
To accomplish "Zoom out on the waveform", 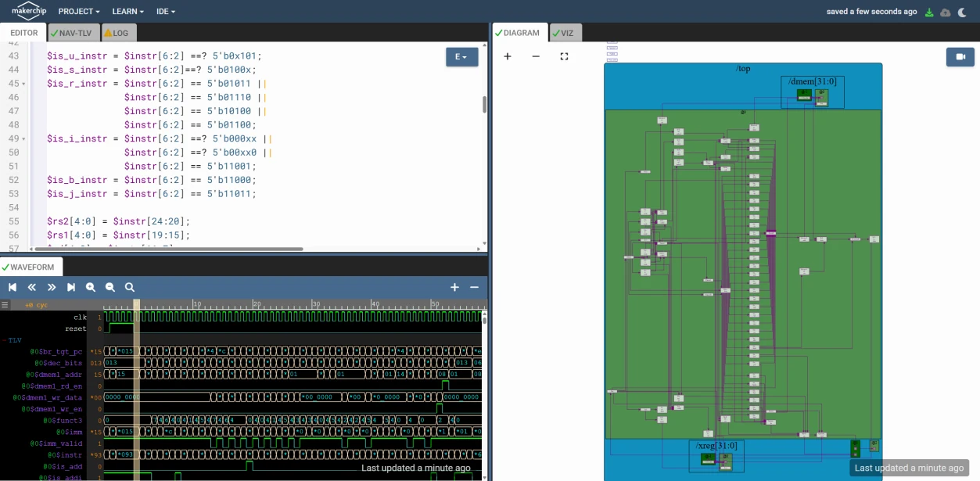I will (110, 287).
